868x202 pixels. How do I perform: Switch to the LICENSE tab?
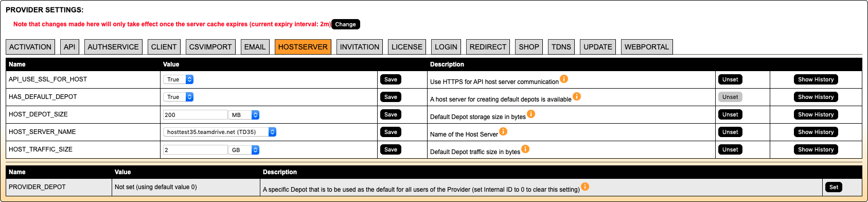407,47
